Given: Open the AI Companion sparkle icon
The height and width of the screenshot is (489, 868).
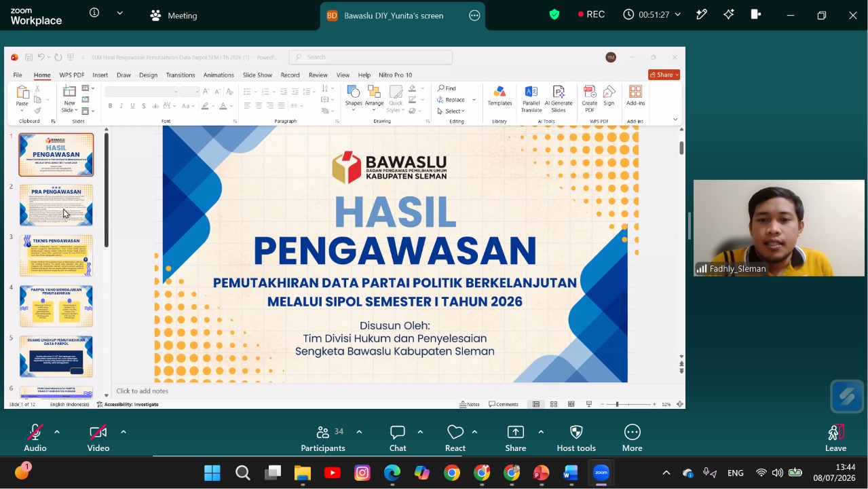Looking at the screenshot, I should pos(729,14).
